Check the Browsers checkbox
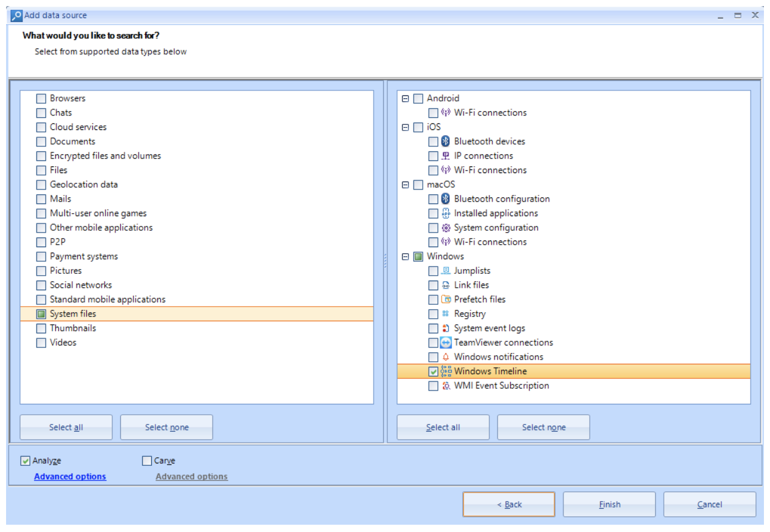The height and width of the screenshot is (532, 770). pyautogui.click(x=41, y=98)
